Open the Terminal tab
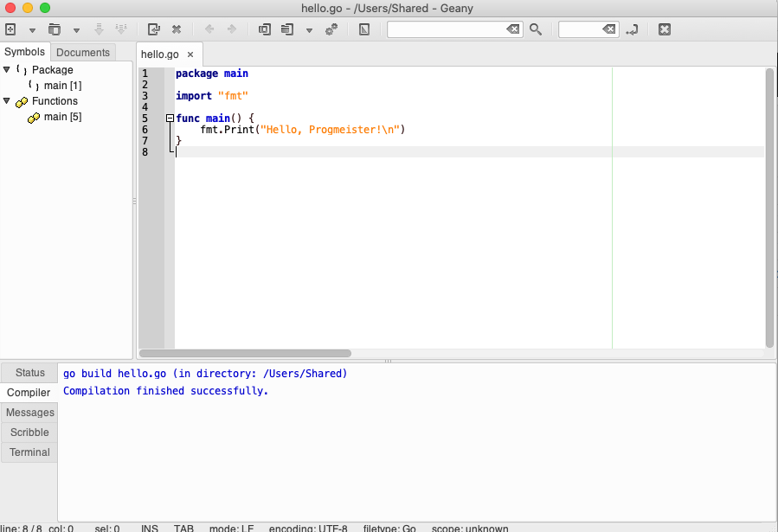The width and height of the screenshot is (778, 532). pos(29,452)
